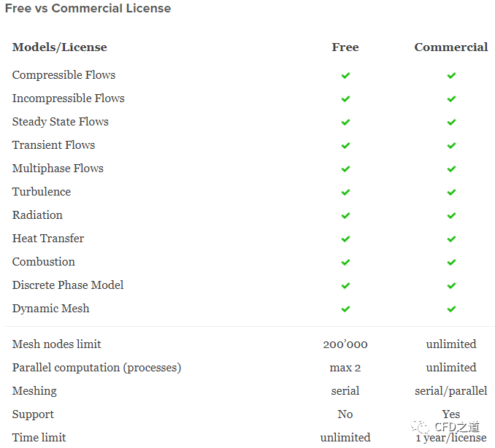Click the Steady State Flows label
Screen dimensions: 495x448
tap(61, 122)
